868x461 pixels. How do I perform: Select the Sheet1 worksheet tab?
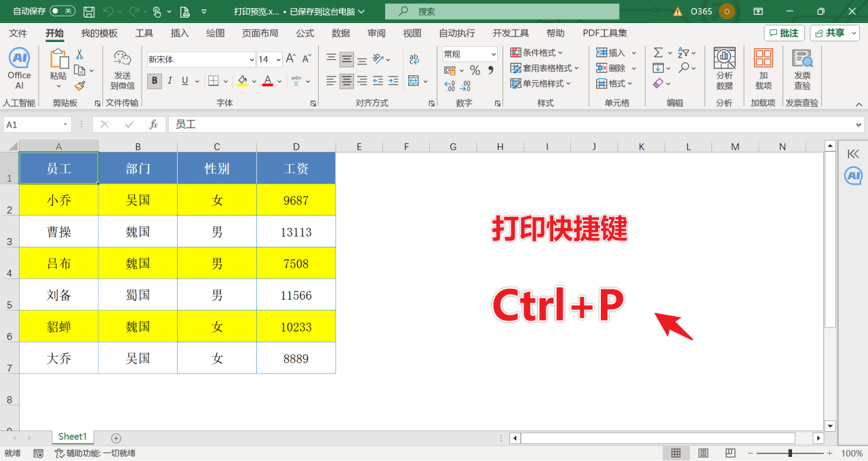73,437
